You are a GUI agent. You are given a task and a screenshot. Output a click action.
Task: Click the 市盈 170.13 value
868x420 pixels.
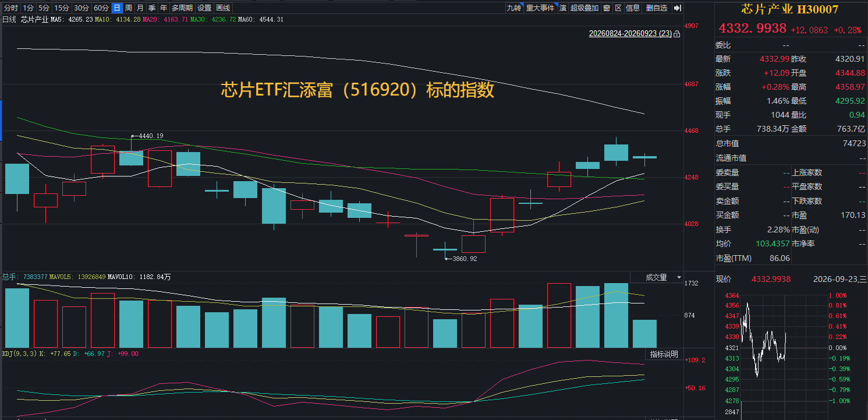click(x=853, y=215)
